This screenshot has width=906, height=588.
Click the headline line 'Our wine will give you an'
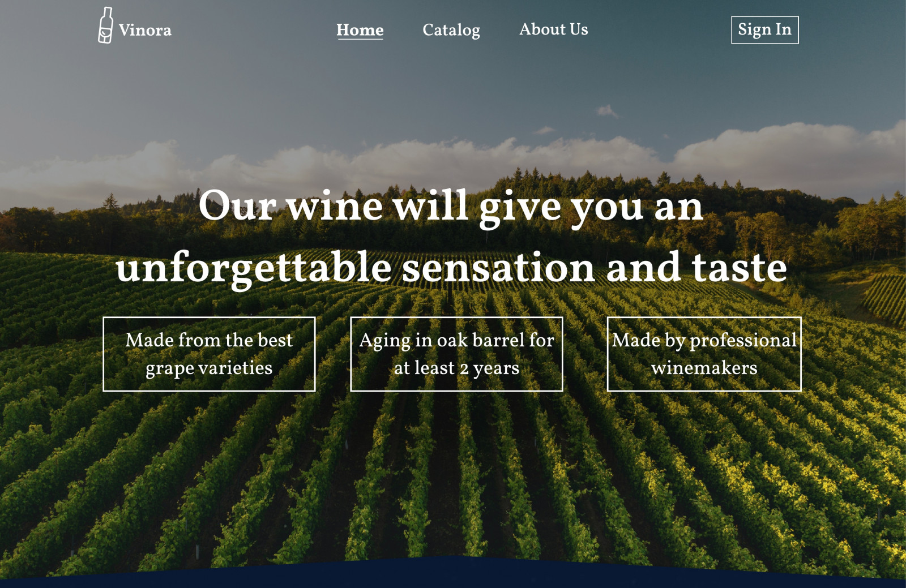pyautogui.click(x=451, y=208)
